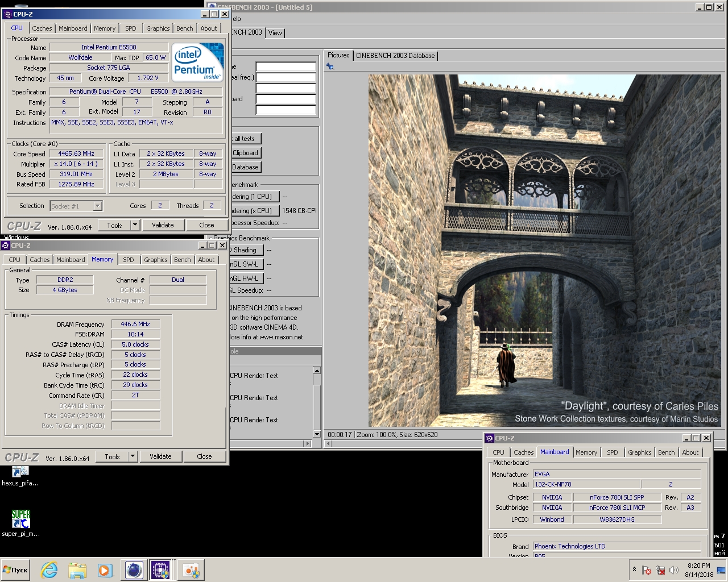
Task: Open the Start (Пуск) button
Action: click(x=15, y=570)
